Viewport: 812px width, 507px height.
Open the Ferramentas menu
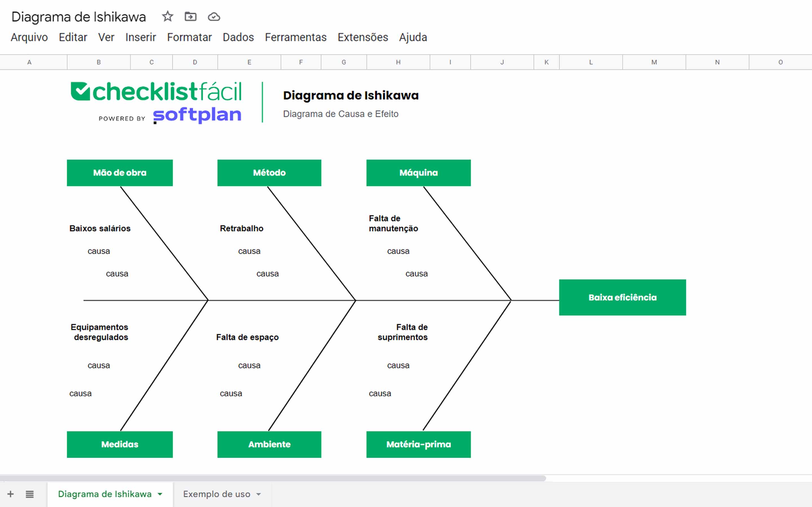point(295,37)
